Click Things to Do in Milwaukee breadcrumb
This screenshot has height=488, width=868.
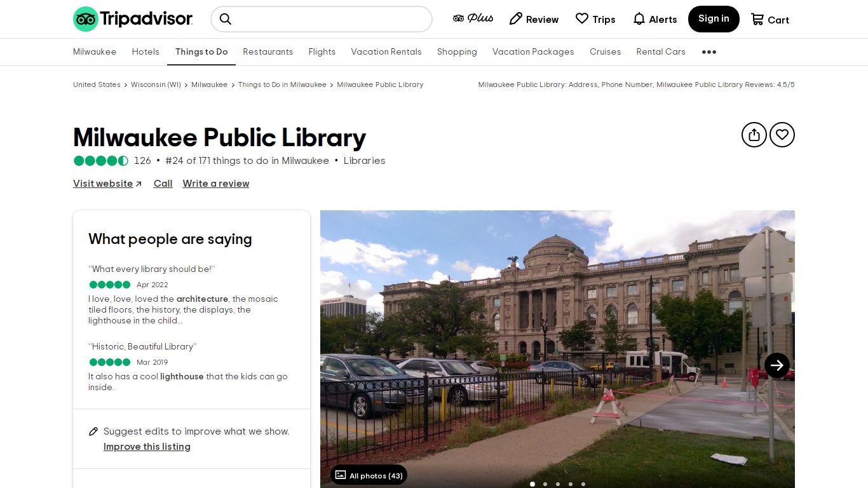282,85
